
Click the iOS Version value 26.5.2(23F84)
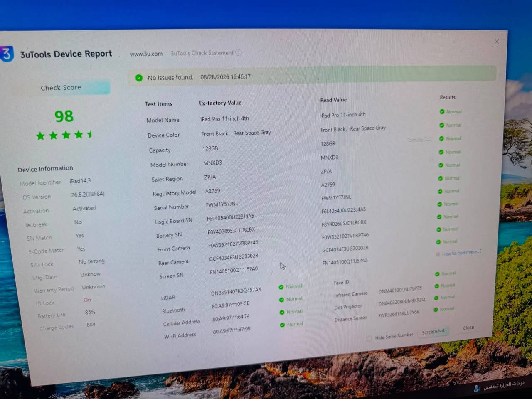pos(88,194)
